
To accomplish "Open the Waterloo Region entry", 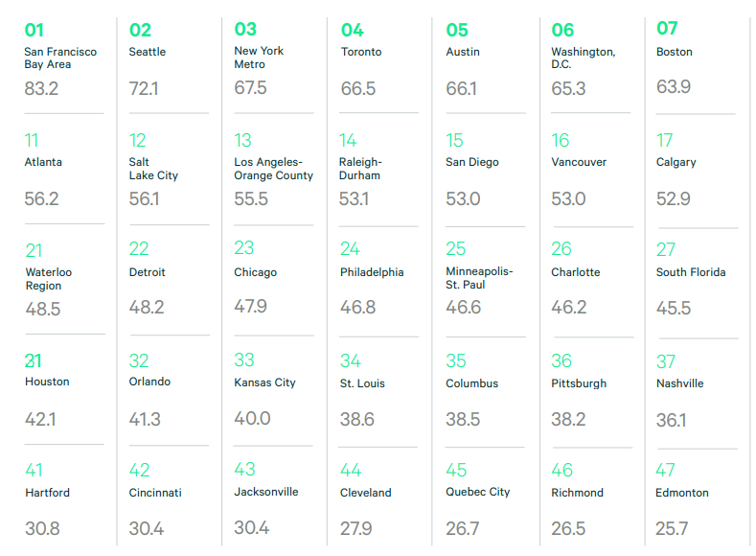I will pos(49,279).
